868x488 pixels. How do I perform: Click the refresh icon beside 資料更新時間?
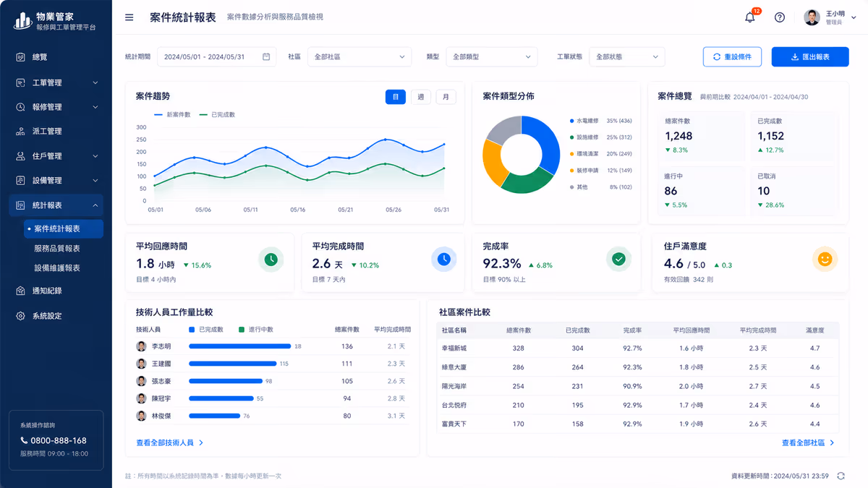click(x=841, y=476)
